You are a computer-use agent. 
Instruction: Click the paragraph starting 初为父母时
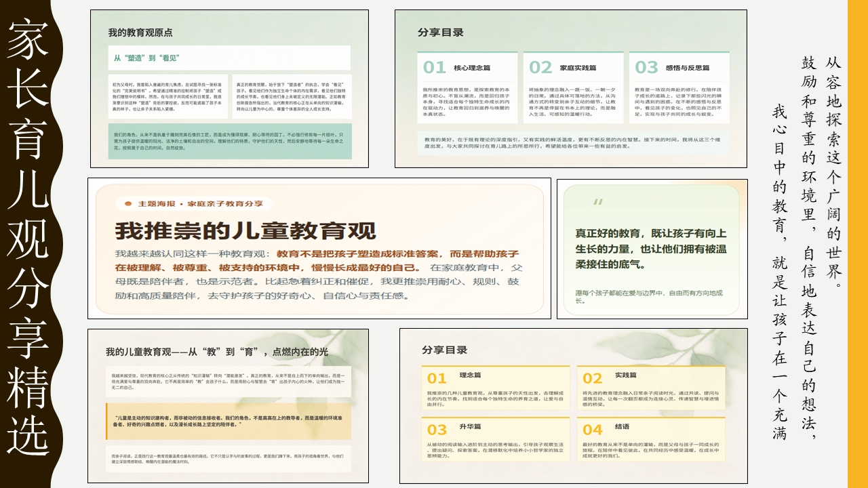click(x=168, y=97)
